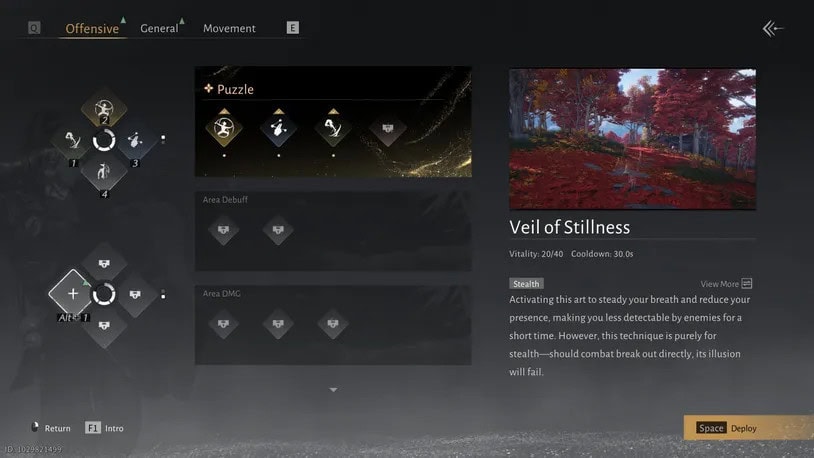Click the F1 Intro button
814x458 pixels.
[104, 428]
